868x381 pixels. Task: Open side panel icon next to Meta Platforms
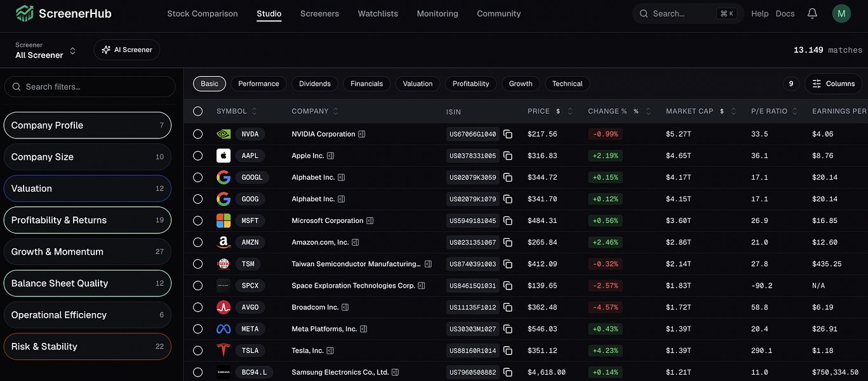[364, 329]
